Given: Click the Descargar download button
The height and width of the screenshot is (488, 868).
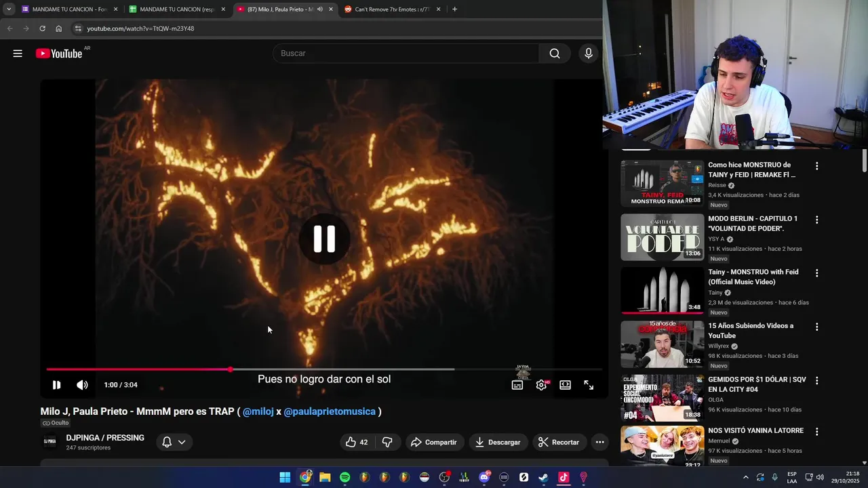Looking at the screenshot, I should [x=498, y=442].
